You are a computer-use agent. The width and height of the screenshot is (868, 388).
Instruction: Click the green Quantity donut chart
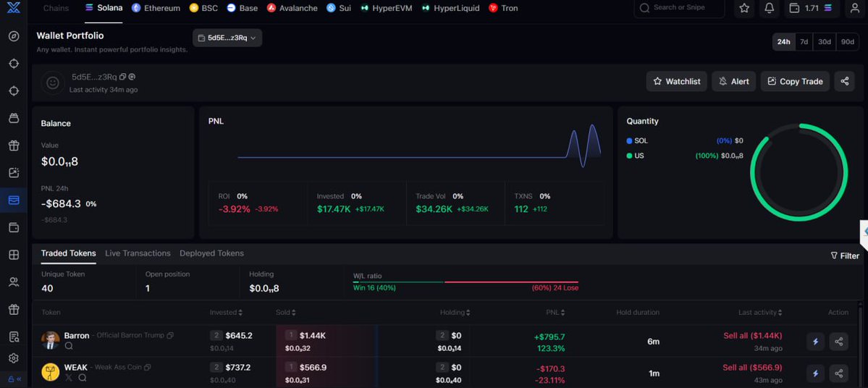pos(799,172)
